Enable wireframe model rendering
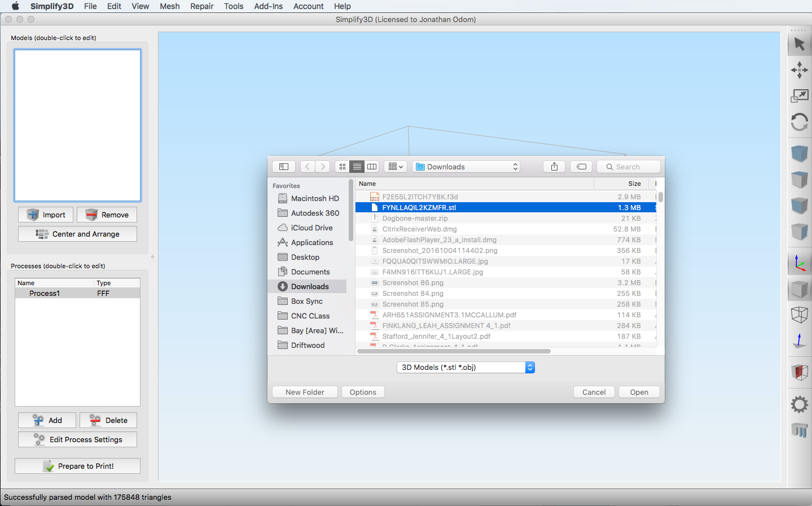The height and width of the screenshot is (506, 812). pos(799,315)
